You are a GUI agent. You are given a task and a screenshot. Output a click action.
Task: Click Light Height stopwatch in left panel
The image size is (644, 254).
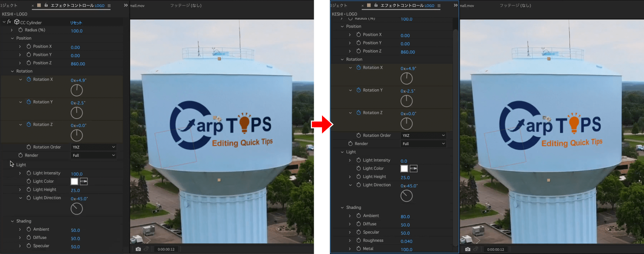coord(29,190)
